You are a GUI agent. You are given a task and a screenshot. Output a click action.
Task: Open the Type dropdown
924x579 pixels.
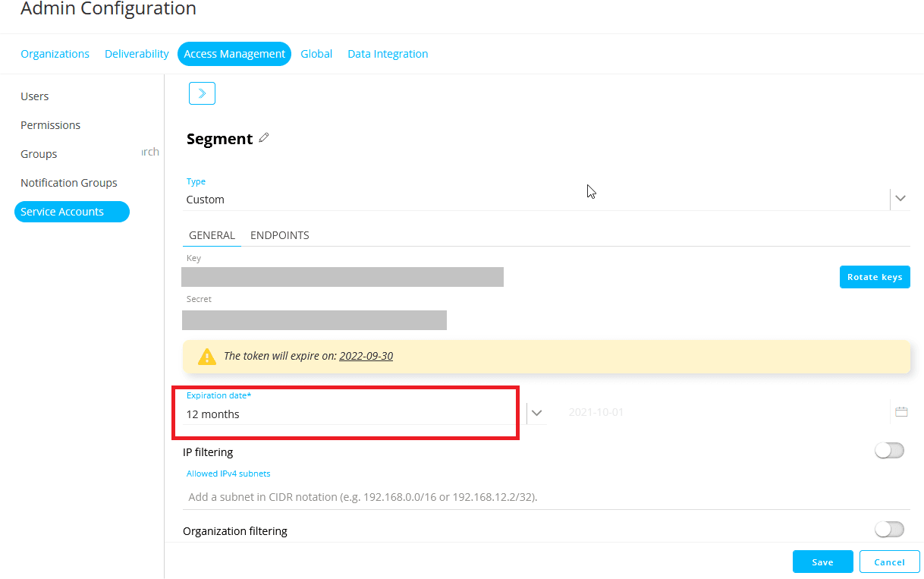[900, 197]
